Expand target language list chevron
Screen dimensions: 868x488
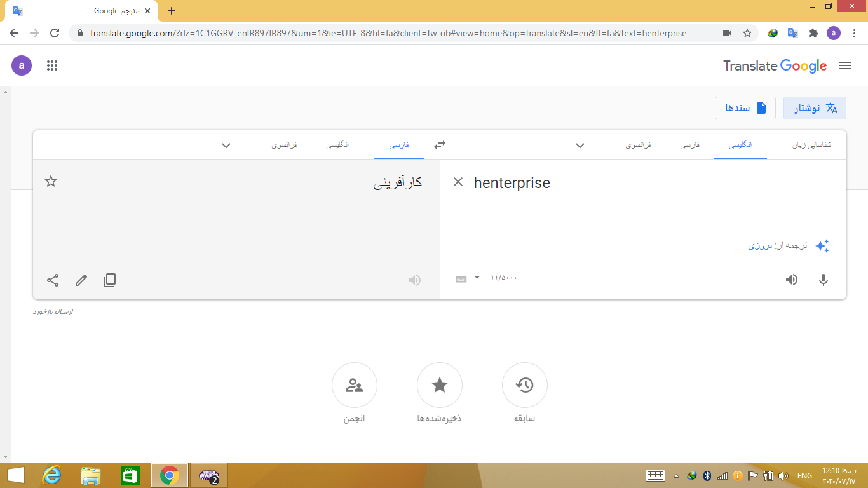pyautogui.click(x=226, y=146)
